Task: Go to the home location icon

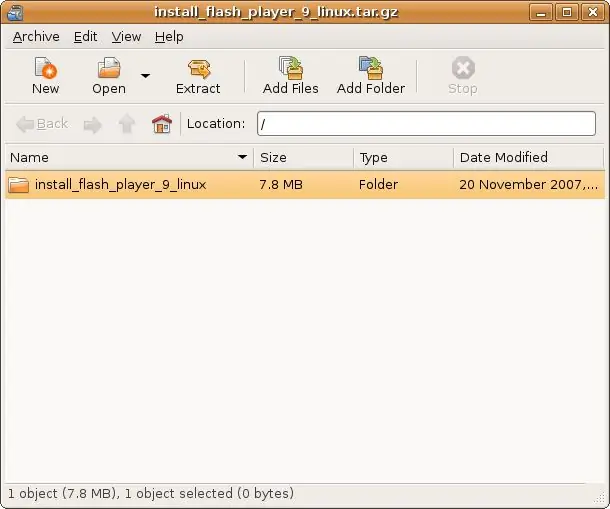Action: click(x=162, y=124)
